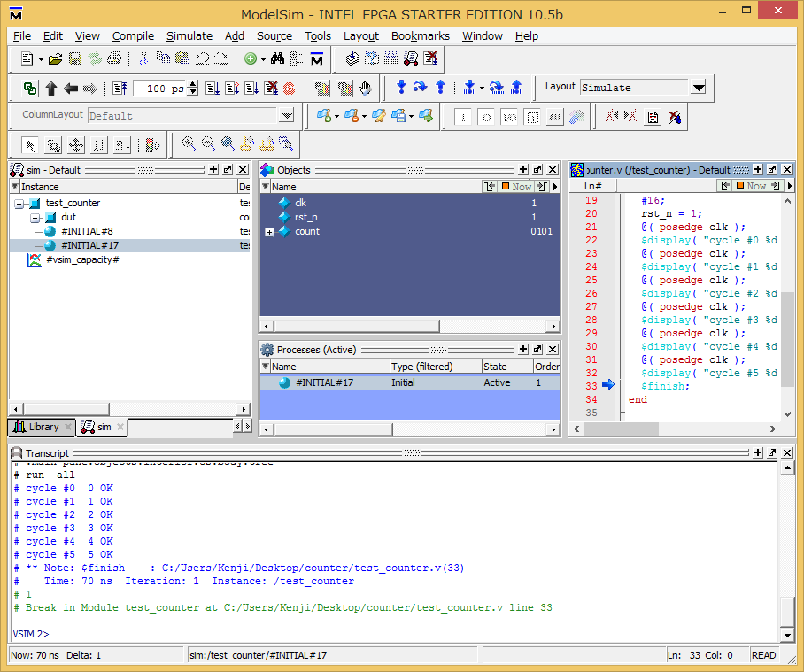
Task: Click the run length 100 ps field
Action: [x=160, y=89]
